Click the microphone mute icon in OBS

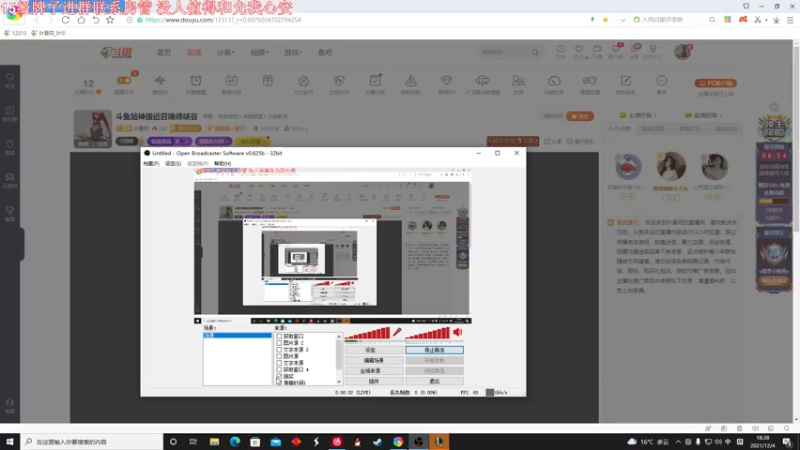[x=396, y=332]
